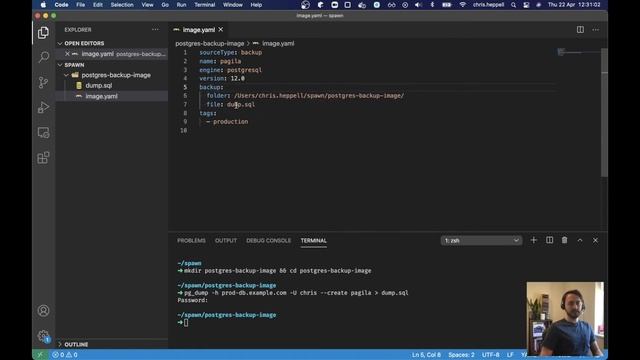Viewport: 640px width, 360px height.
Task: Select dump.sql in the file tree
Action: point(98,86)
